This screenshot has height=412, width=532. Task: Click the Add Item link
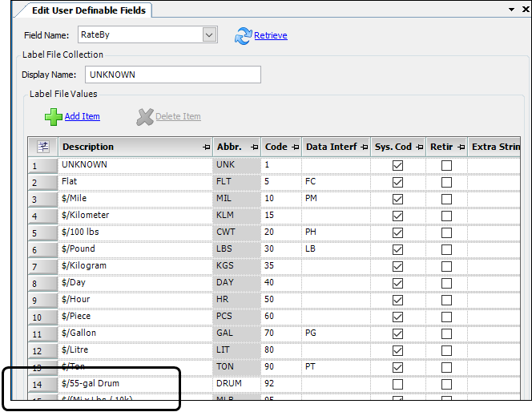83,117
